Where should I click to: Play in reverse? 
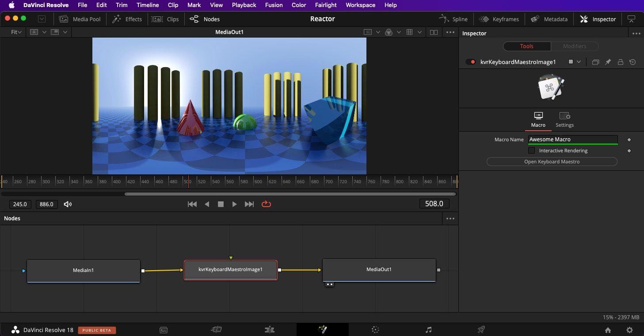pos(206,204)
